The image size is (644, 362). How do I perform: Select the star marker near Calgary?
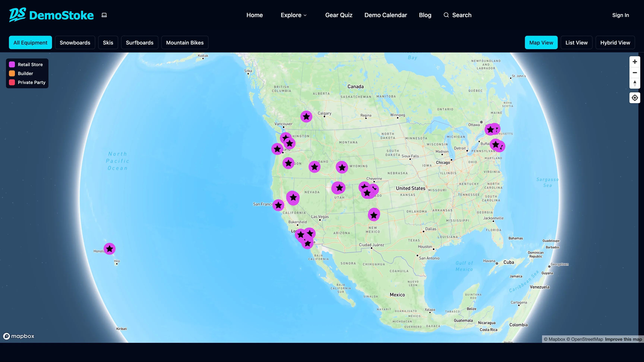click(306, 116)
